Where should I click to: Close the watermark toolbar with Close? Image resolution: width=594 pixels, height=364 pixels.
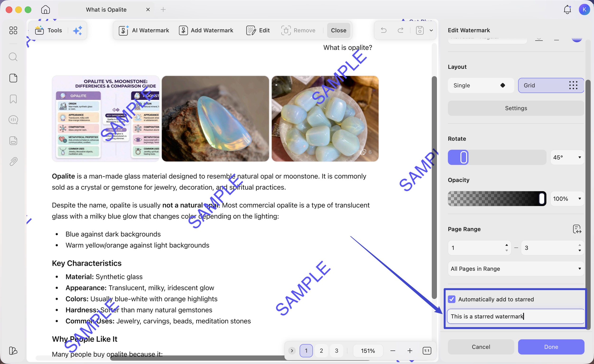point(339,30)
